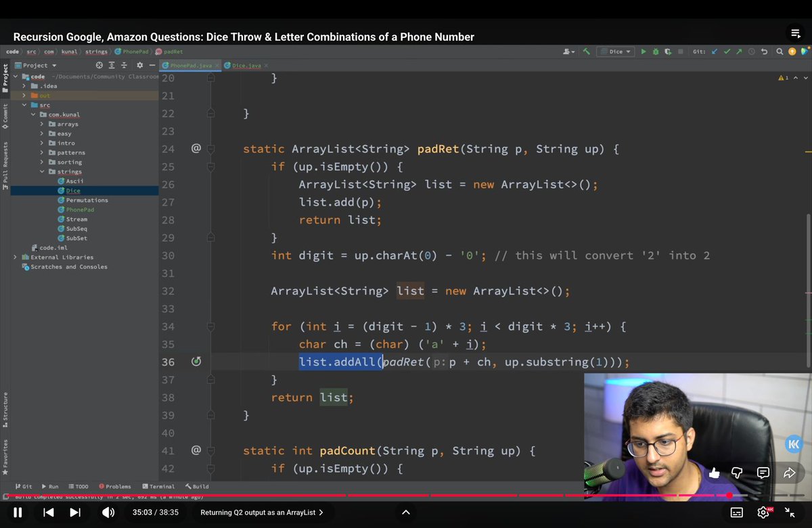Open the video comments icon

point(763,473)
